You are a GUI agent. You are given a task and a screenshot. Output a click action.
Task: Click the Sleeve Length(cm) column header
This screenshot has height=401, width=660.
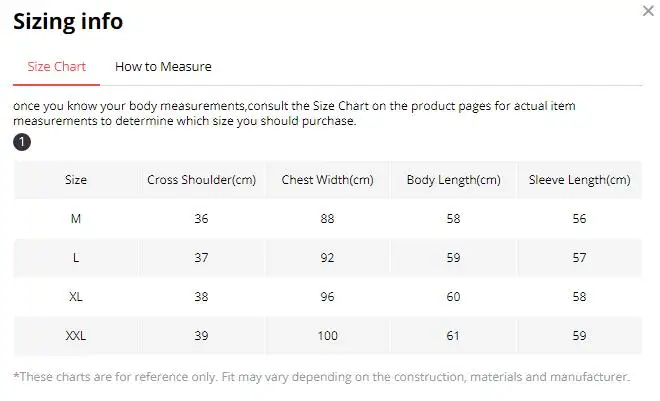coord(579,180)
